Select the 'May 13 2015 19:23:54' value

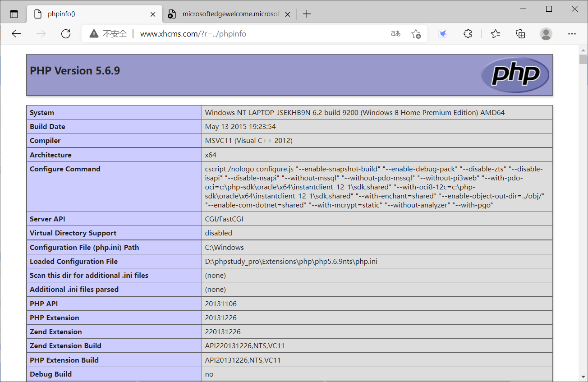[240, 126]
